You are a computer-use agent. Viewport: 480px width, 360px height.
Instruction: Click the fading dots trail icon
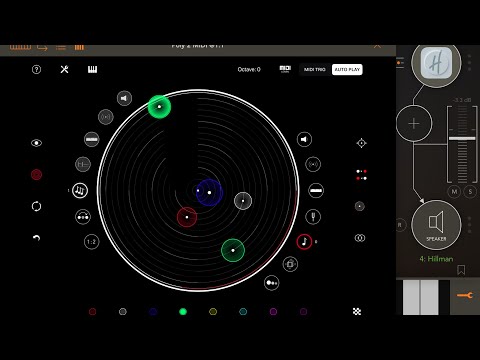pos(271,283)
